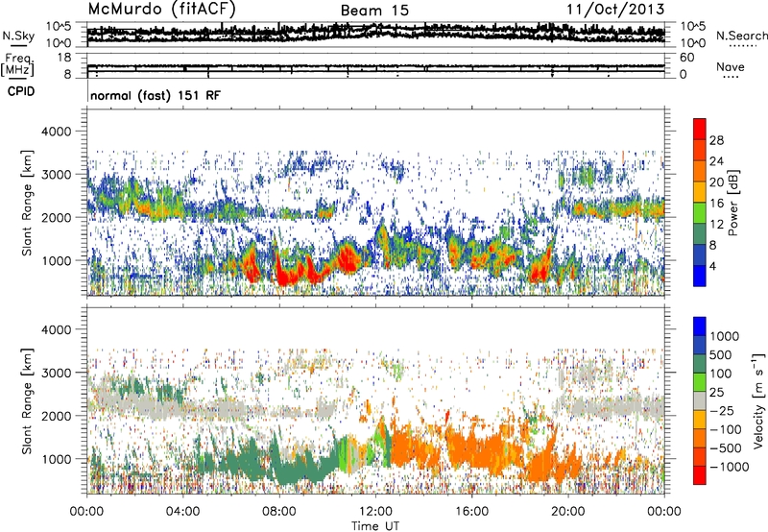The height and width of the screenshot is (532, 768).
Task: Click the '4000' tick of the power panel
Action: click(57, 132)
